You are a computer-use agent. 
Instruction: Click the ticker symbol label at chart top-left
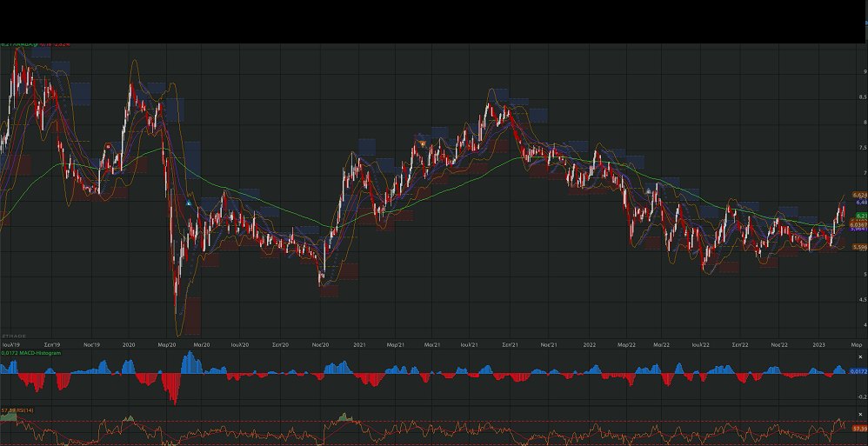coord(22,43)
